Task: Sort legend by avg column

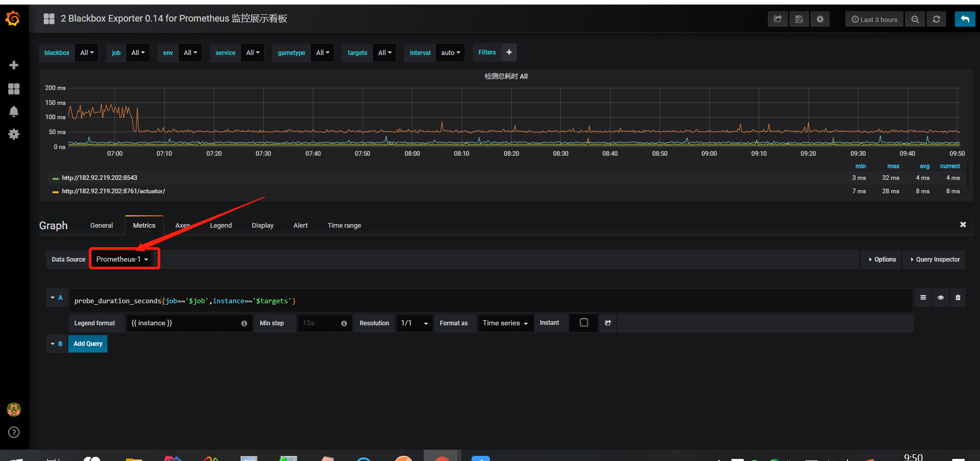Action: (x=925, y=166)
